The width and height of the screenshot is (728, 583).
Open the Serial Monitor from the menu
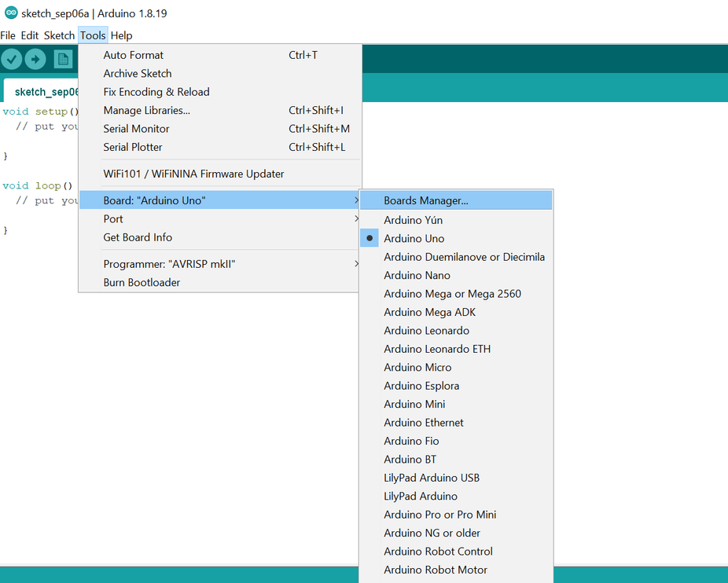click(x=136, y=128)
